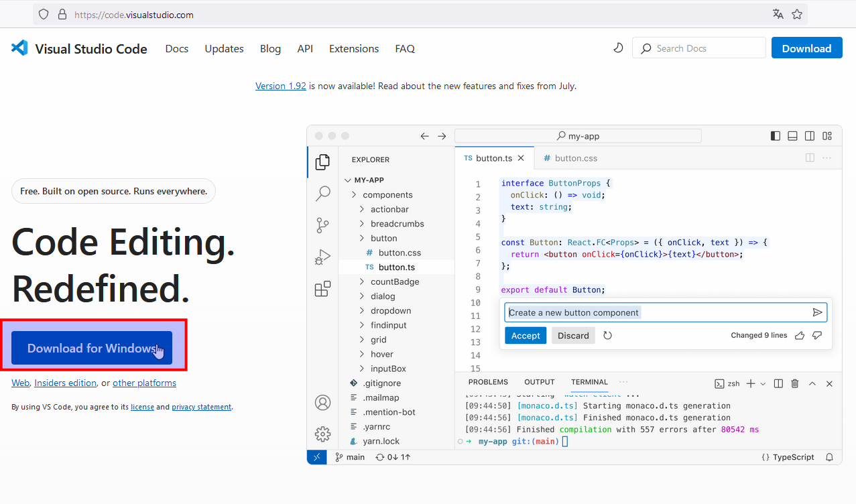The height and width of the screenshot is (504, 856).
Task: Click the rerun refresh icon beside Discard
Action: [608, 336]
